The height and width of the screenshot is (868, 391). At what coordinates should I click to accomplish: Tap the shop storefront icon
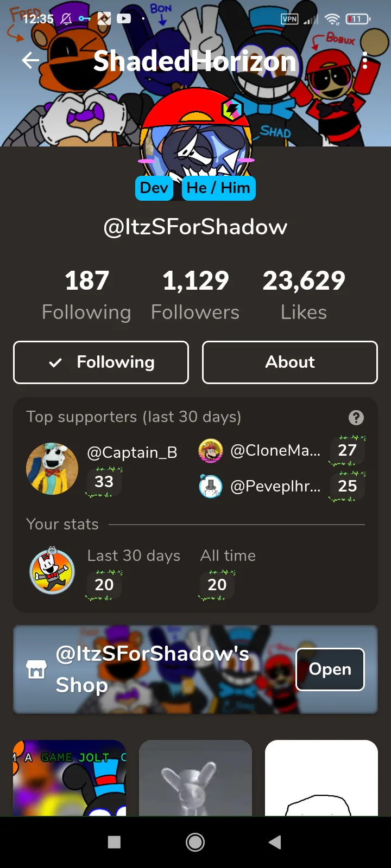click(36, 669)
